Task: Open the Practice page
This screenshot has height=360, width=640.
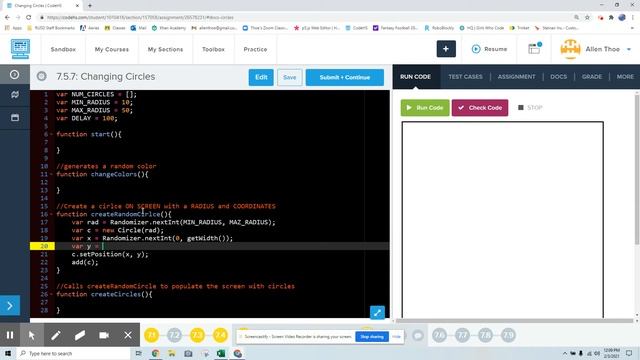Action: 255,49
